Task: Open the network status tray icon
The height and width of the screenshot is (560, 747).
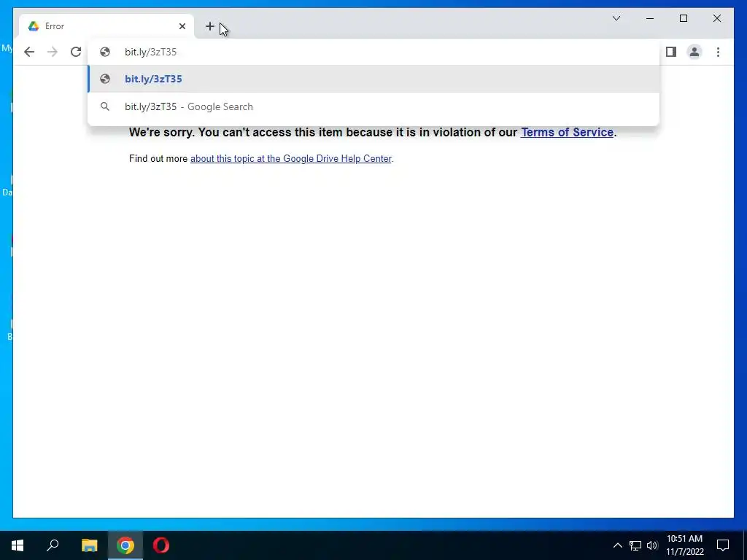Action: coord(635,545)
